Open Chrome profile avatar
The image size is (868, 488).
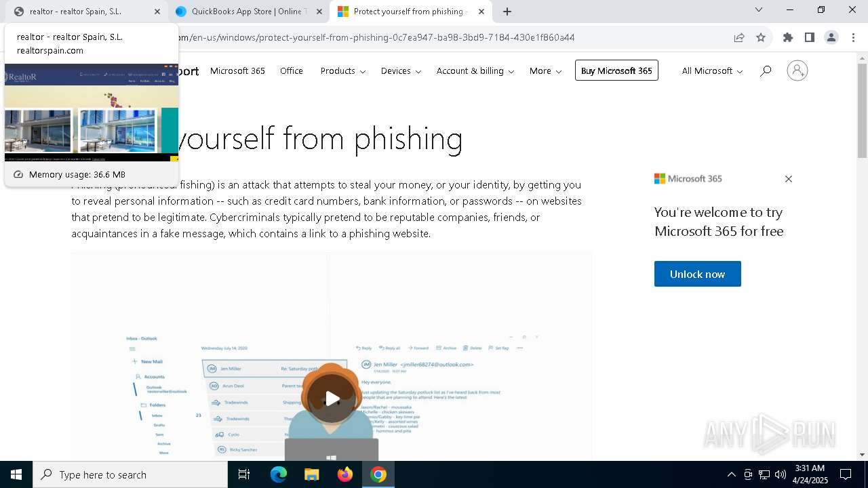[x=831, y=37]
